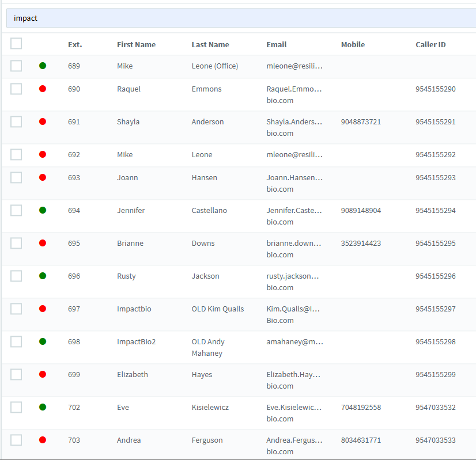Image resolution: width=476 pixels, height=460 pixels.
Task: Click the green status dot for Jennifer Castellano
Action: (x=43, y=210)
